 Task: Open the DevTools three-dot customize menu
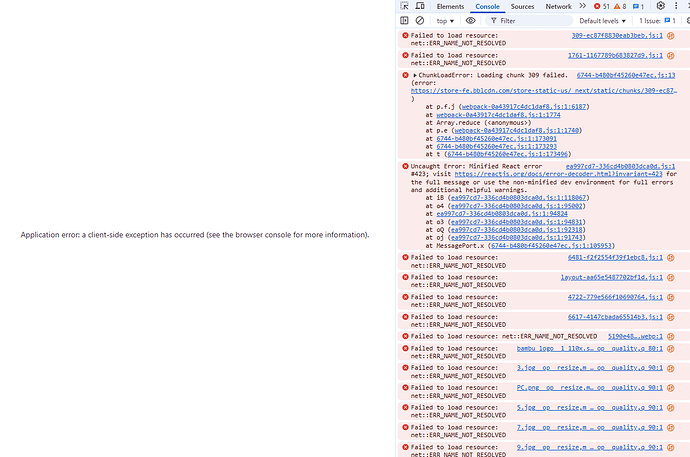point(676,6)
